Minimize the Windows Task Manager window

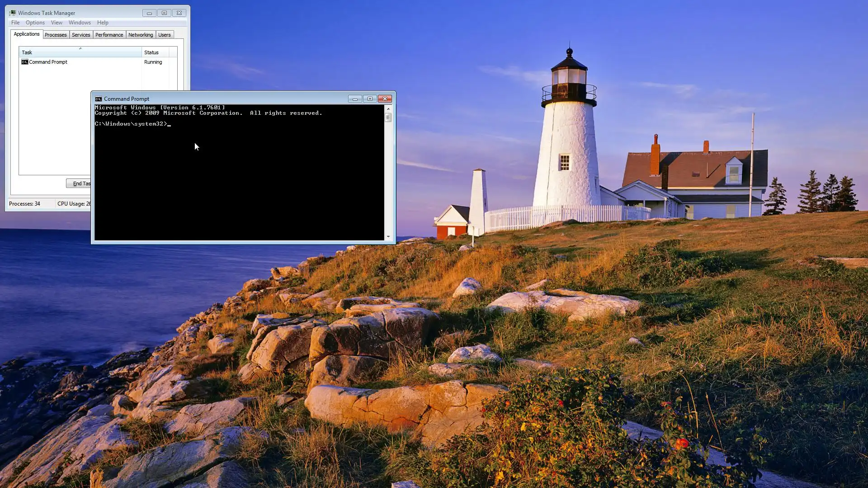149,13
